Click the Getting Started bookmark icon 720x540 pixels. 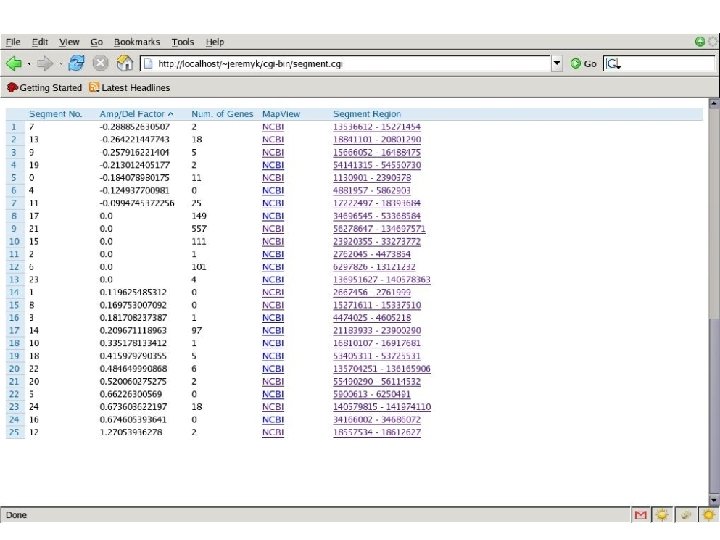pos(12,87)
